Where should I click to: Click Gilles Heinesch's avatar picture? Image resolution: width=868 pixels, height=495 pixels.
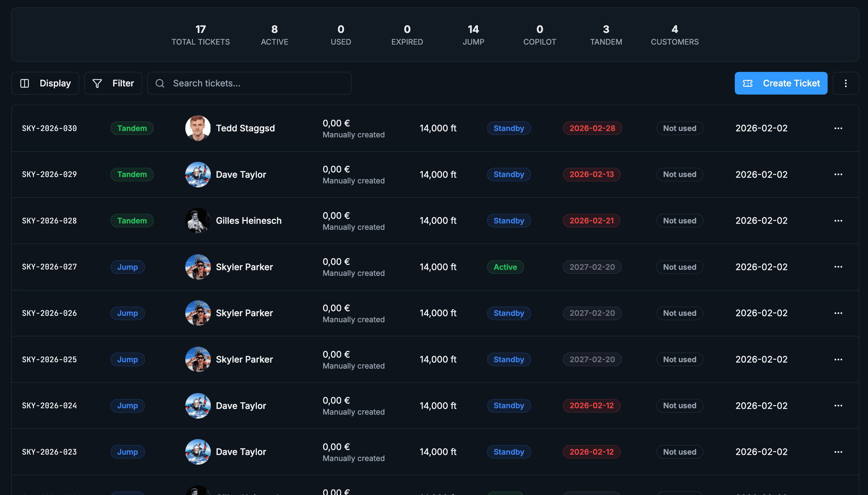[198, 221]
